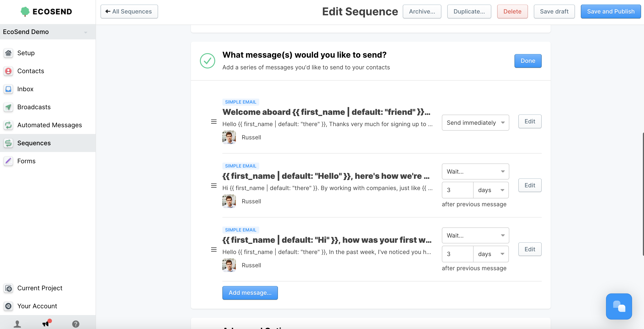Click Russell's avatar on the Welcome aboard email
The width and height of the screenshot is (644, 329).
[229, 137]
